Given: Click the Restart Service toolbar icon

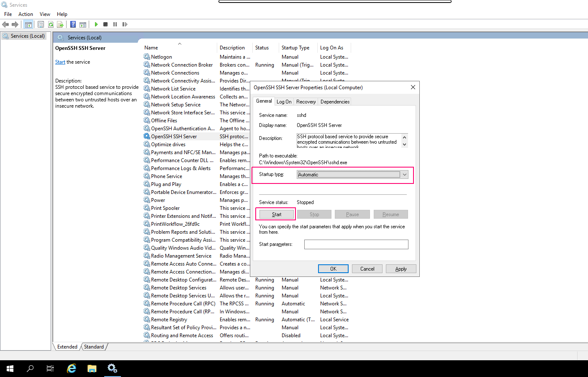Looking at the screenshot, I should [125, 24].
